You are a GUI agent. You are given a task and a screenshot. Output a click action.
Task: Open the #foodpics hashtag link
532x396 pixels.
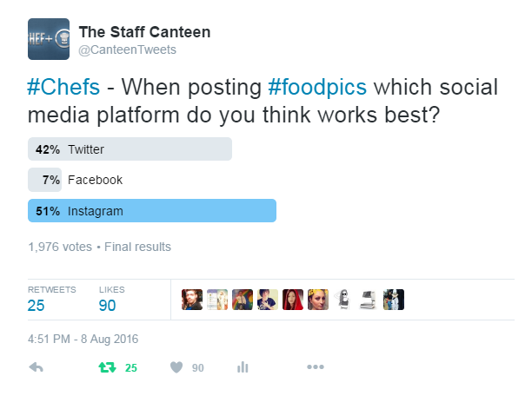tap(318, 89)
